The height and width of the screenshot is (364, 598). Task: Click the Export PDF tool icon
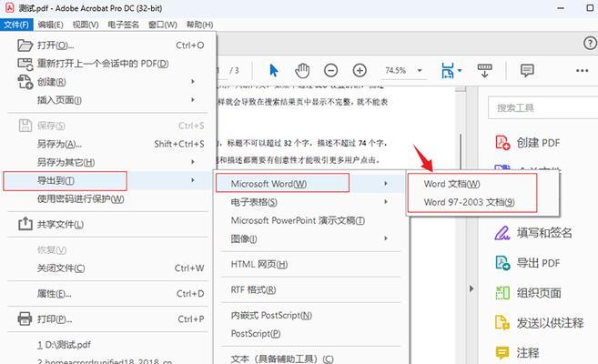coord(502,263)
